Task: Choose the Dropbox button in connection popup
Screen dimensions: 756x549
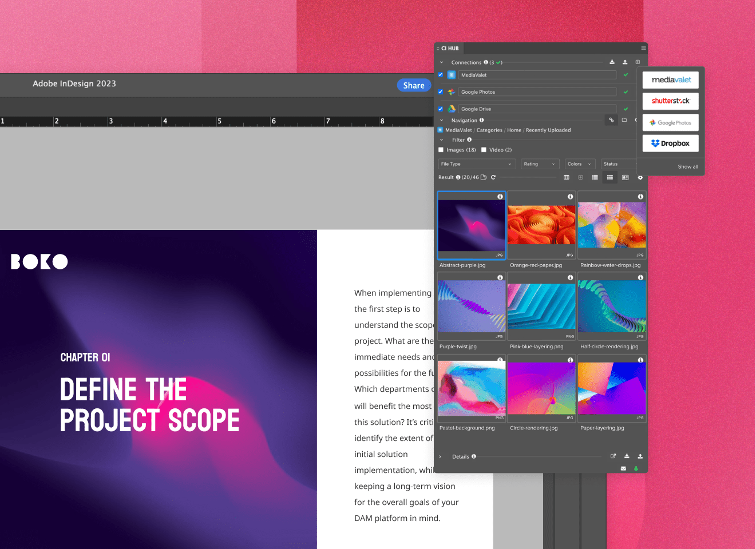Action: (671, 144)
